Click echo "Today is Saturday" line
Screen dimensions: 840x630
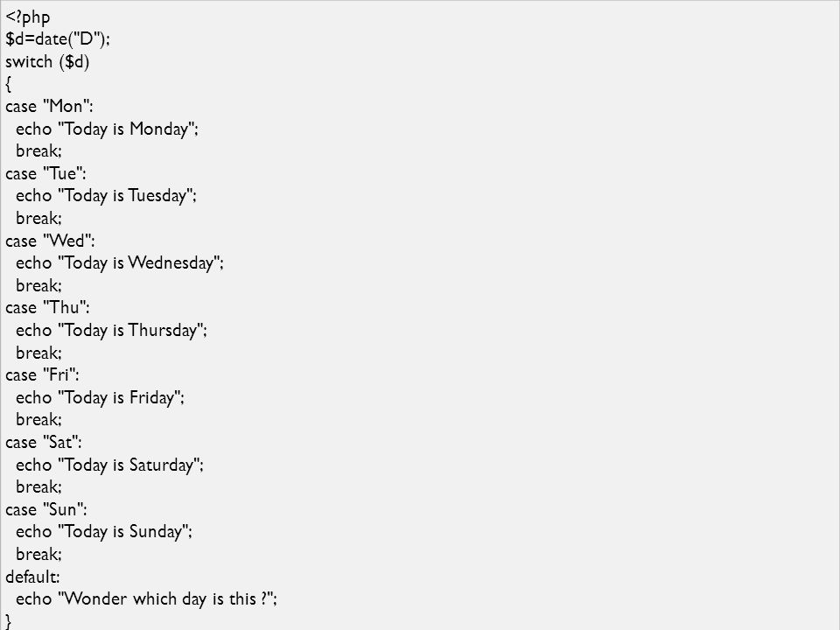(110, 465)
